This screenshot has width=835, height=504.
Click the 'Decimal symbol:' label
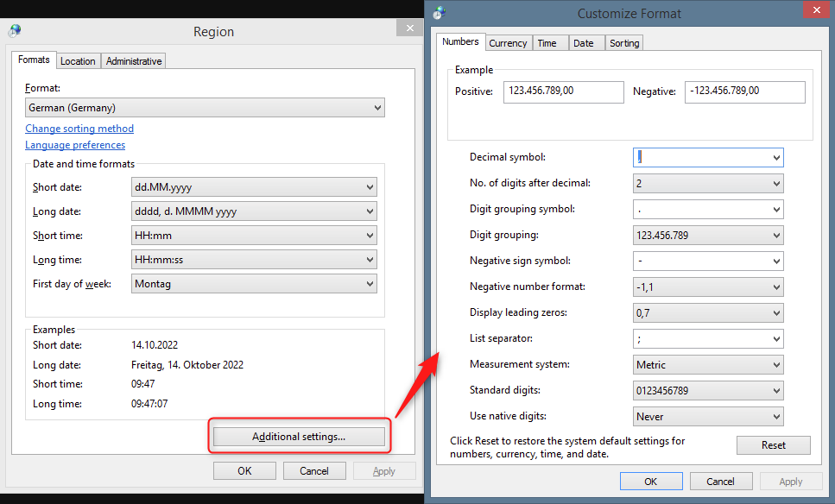[508, 157]
